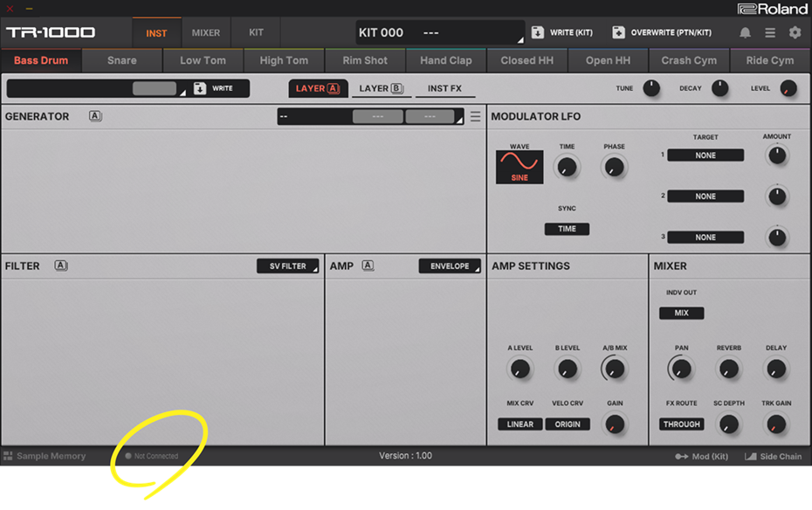Click the Filter A badge icon
This screenshot has width=812, height=510.
[61, 265]
